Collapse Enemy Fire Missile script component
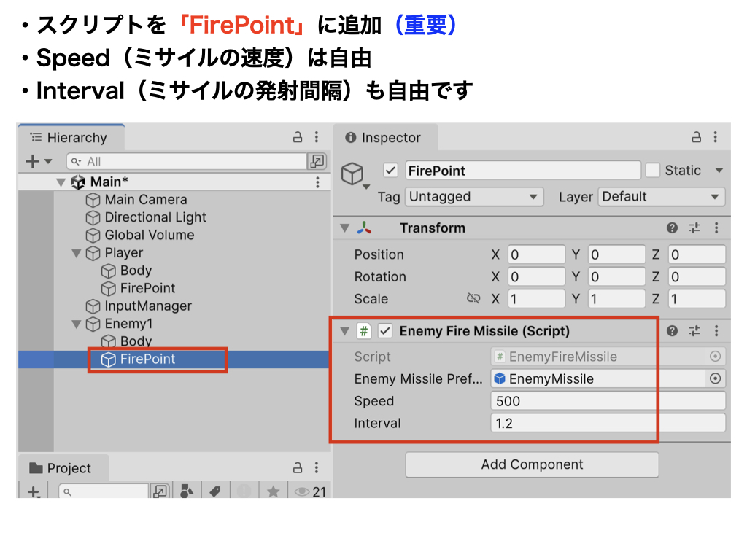The image size is (747, 560). point(345,332)
